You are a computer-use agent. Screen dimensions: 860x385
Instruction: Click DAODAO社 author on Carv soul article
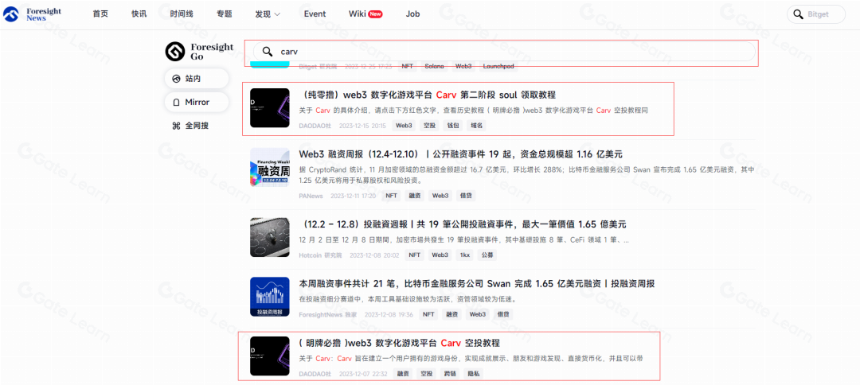pos(315,126)
